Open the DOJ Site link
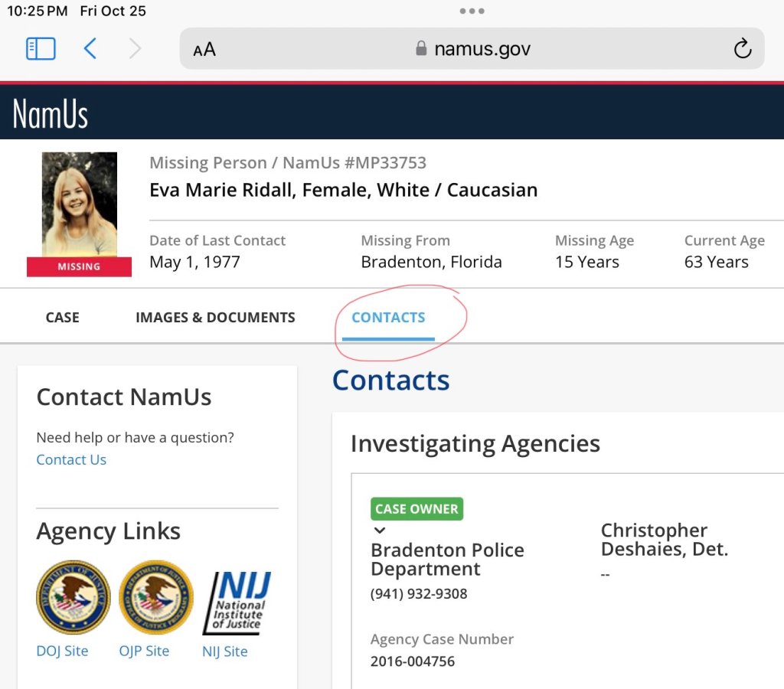 [62, 651]
